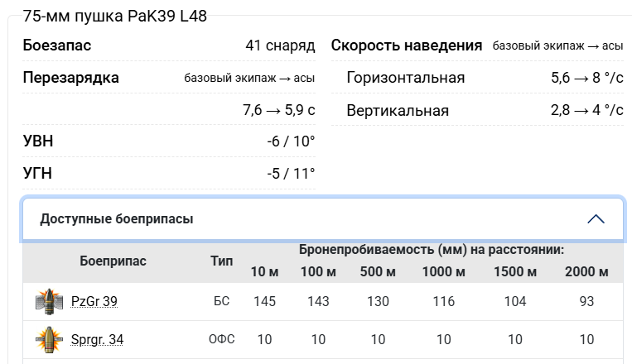The image size is (632, 364).
Task: Click the 'Боеприпас' column header
Action: click(113, 261)
